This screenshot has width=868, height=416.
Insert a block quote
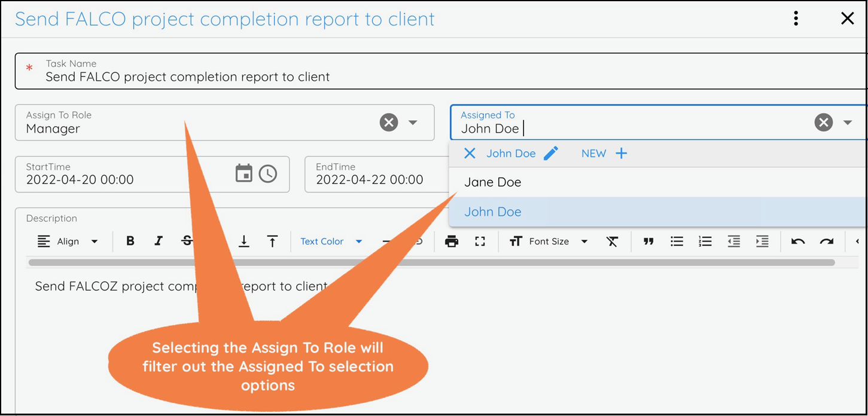click(x=648, y=241)
